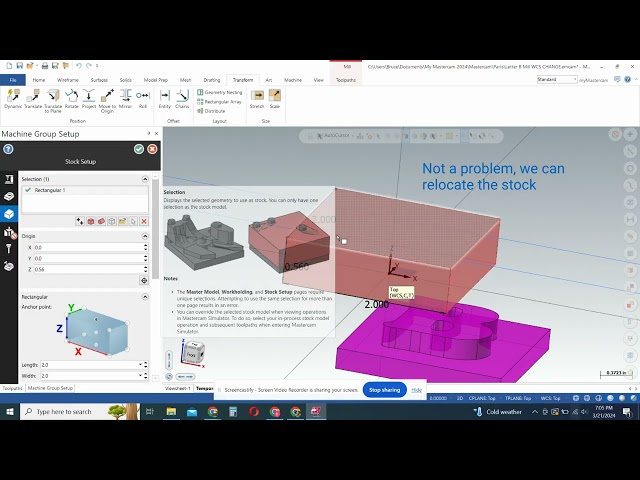Click the add-selection icon below the Selection list
640x480 pixels.
[80, 221]
